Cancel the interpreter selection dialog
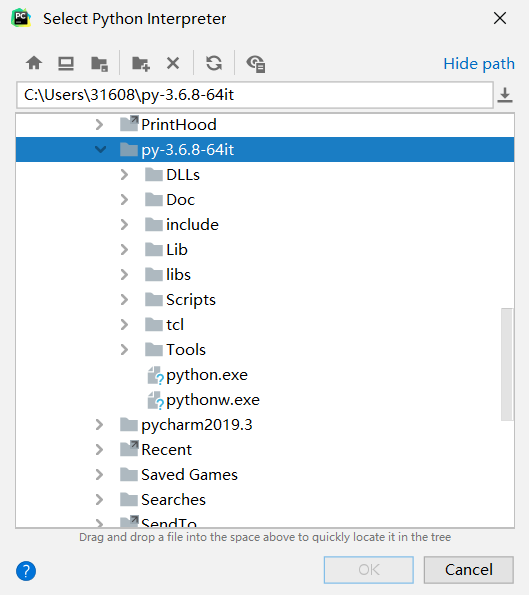The width and height of the screenshot is (529, 595). pos(469,570)
